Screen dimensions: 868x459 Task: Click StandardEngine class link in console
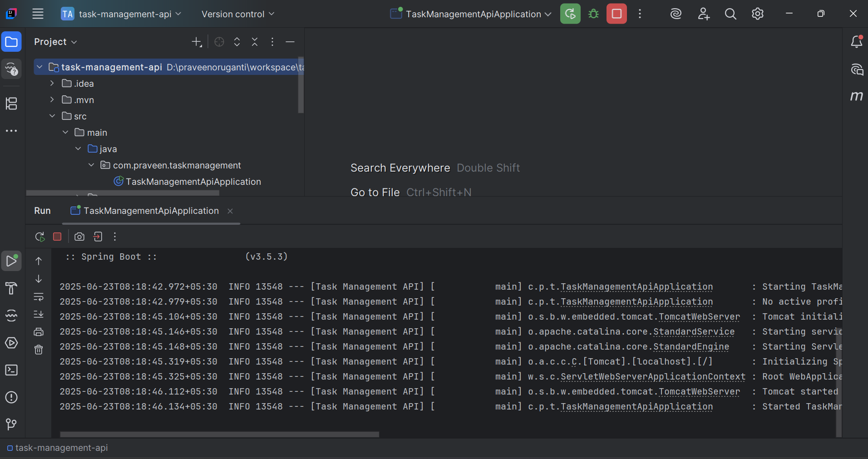coord(691,346)
